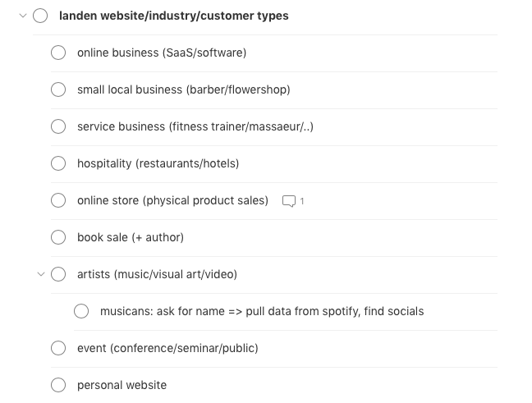The height and width of the screenshot is (403, 532).
Task: Check off the event (conference/seminar/public) task
Action: point(58,348)
